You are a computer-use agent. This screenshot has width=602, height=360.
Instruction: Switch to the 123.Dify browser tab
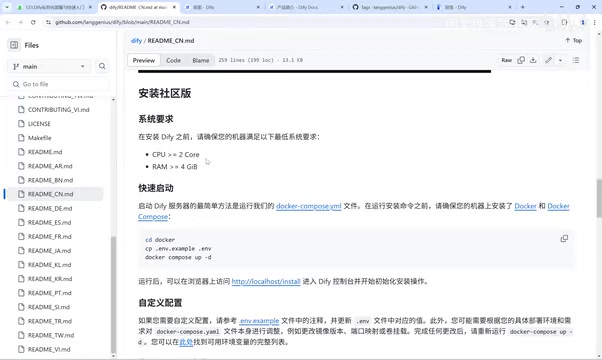tap(54, 7)
